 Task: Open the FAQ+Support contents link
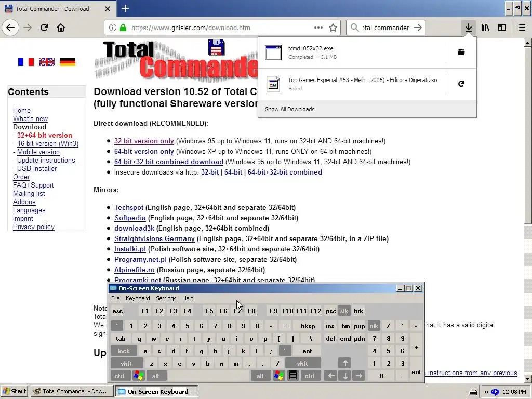(33, 185)
